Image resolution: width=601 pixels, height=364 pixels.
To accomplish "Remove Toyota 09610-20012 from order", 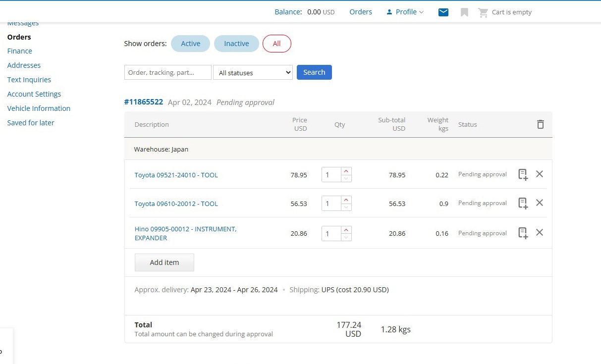I will (540, 203).
